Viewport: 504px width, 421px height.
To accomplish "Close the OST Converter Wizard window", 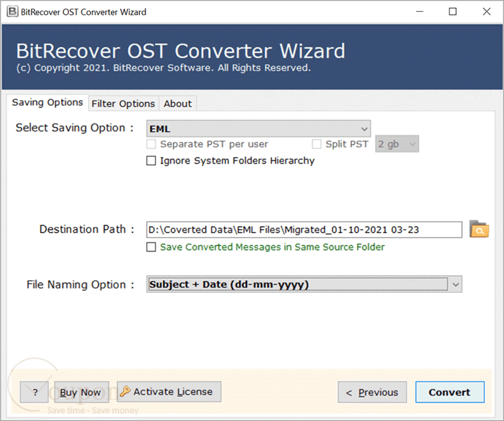I will click(486, 12).
